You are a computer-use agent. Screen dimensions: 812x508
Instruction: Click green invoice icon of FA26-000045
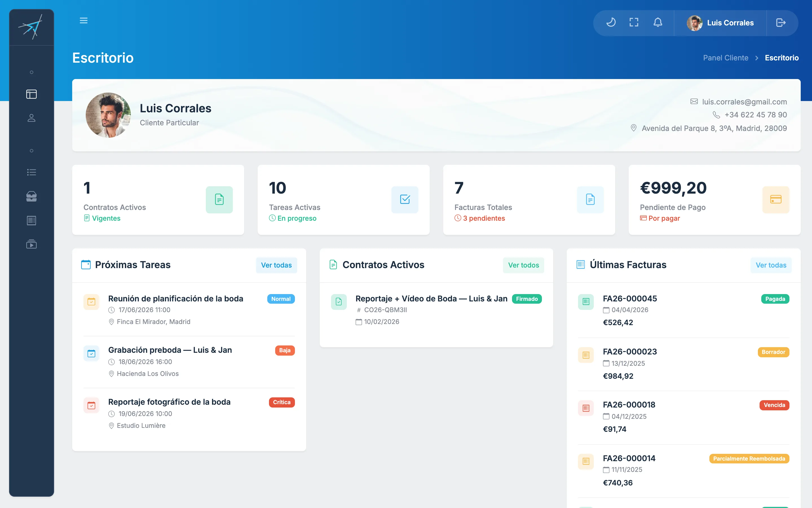[x=586, y=302]
